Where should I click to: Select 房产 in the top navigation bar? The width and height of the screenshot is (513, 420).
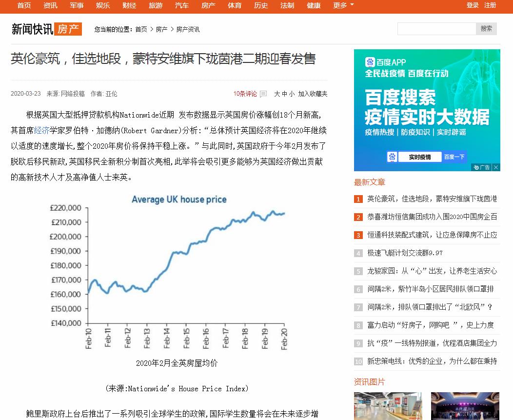(208, 5)
